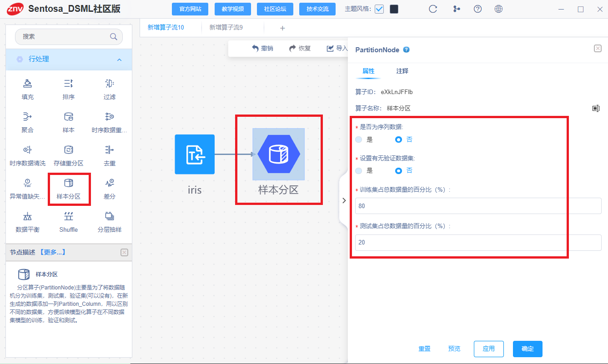Click the search magnifier icon
608x364 pixels.
(114, 37)
